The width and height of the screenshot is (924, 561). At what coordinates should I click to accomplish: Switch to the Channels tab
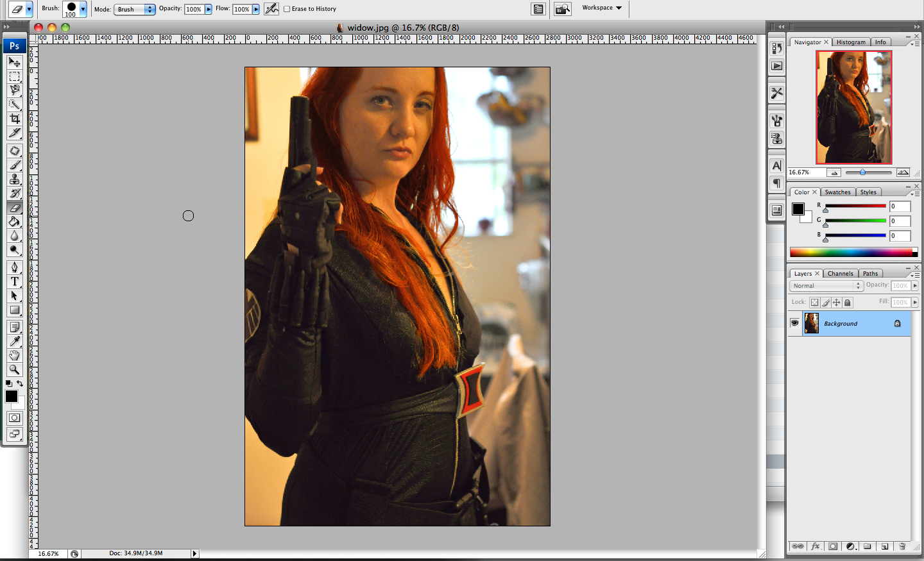click(x=840, y=274)
